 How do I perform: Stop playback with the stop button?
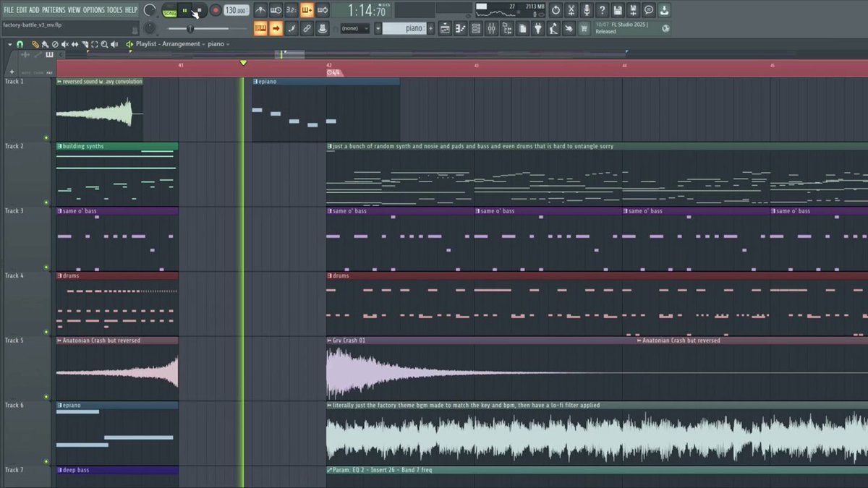pyautogui.click(x=200, y=10)
